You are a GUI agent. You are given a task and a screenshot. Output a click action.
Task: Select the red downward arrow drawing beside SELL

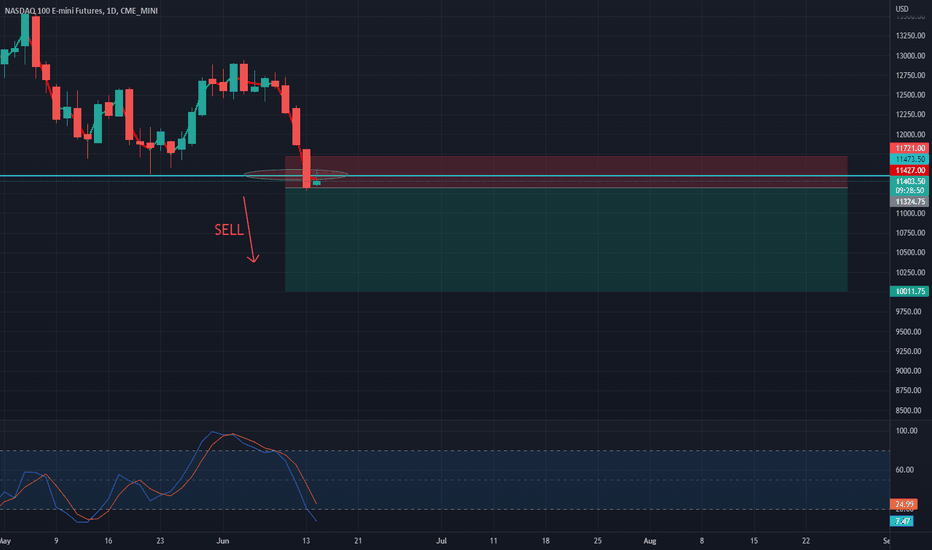[250, 230]
